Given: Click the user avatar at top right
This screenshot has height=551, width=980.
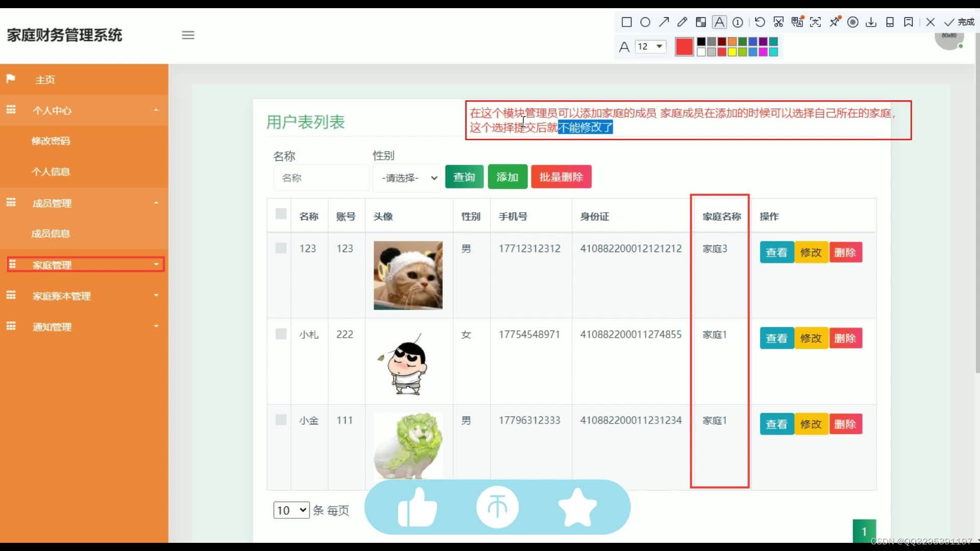Looking at the screenshot, I should [949, 38].
